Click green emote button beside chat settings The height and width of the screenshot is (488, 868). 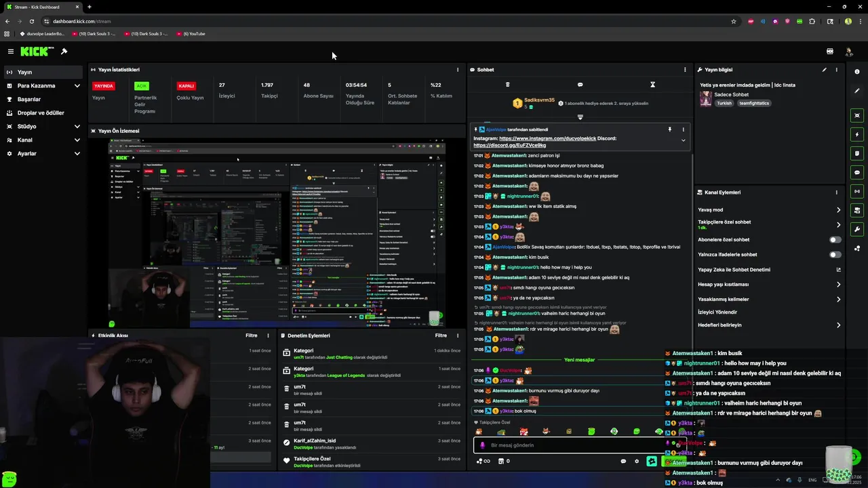click(652, 462)
